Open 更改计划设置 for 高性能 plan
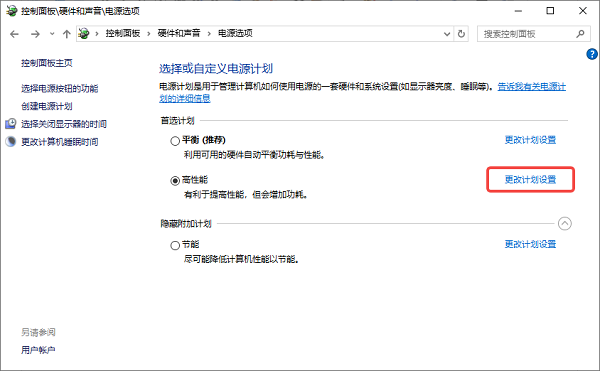Screen dimensions: 600x371 click(530, 179)
